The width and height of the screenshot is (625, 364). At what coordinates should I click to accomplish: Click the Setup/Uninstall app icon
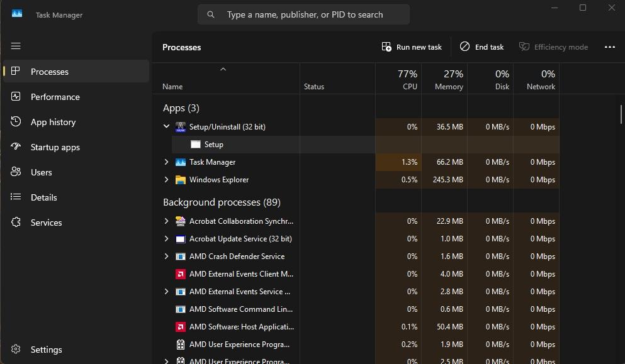pyautogui.click(x=181, y=127)
